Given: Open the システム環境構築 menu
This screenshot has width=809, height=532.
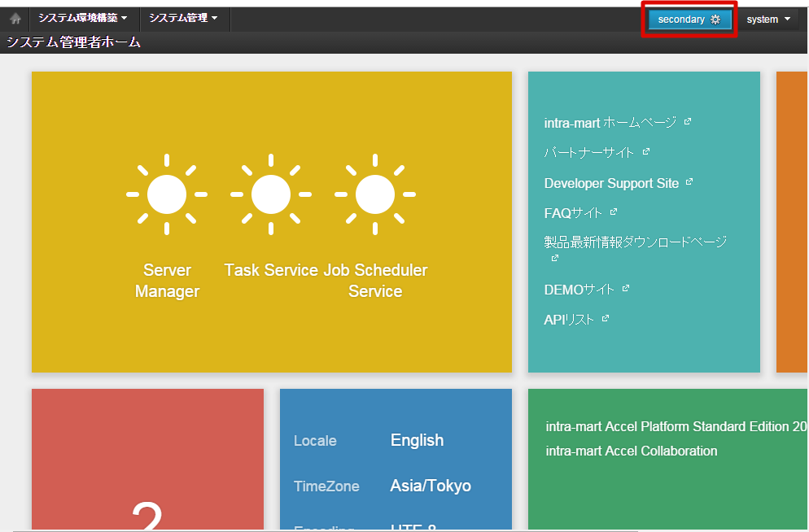Looking at the screenshot, I should tap(82, 18).
